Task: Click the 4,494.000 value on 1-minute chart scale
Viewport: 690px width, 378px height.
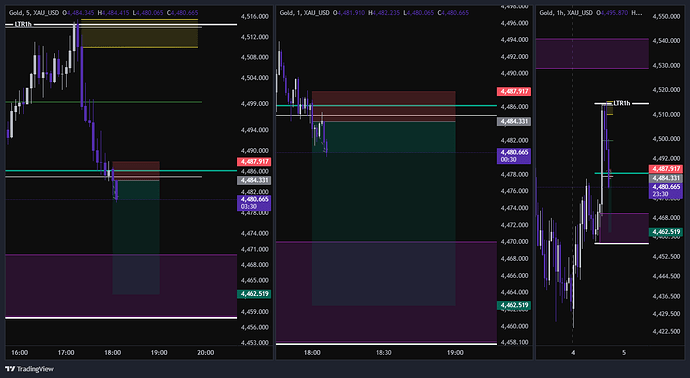Action: point(514,40)
